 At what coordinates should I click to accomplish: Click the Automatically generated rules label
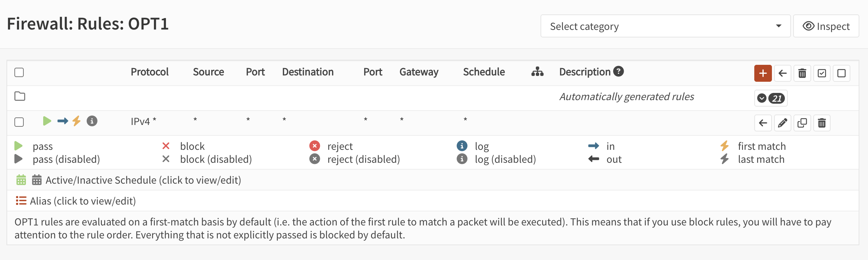pyautogui.click(x=627, y=97)
